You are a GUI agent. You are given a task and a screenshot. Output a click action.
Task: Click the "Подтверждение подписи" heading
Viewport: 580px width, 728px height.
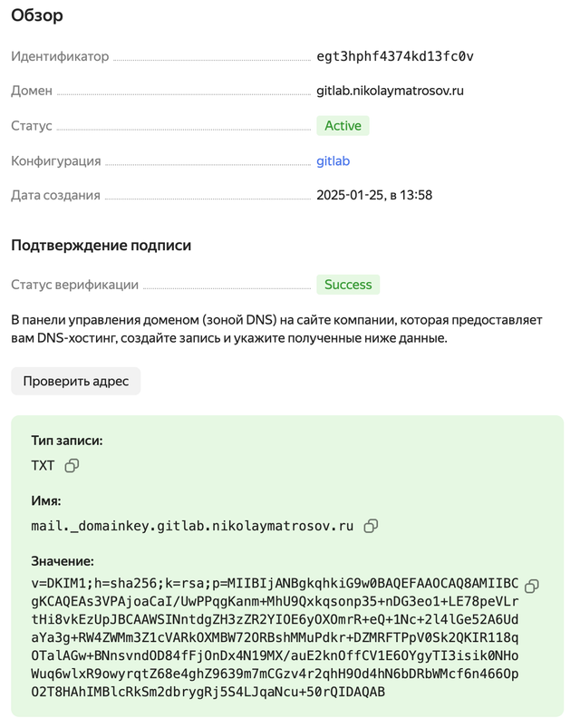101,246
